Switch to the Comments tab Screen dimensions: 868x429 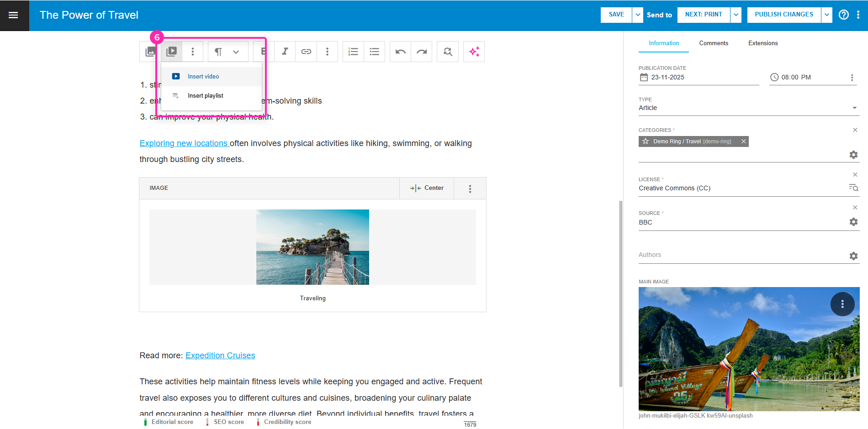coord(714,43)
